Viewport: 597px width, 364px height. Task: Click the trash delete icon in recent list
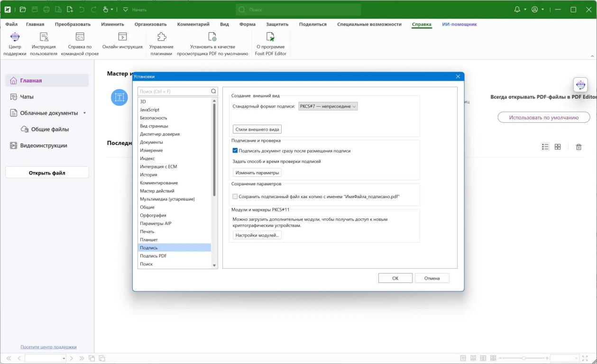(x=579, y=147)
